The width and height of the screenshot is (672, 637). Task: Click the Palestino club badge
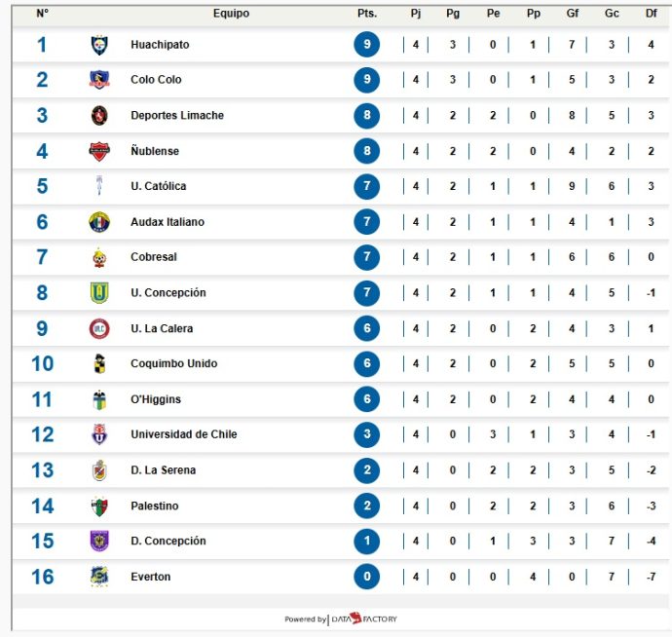99,506
